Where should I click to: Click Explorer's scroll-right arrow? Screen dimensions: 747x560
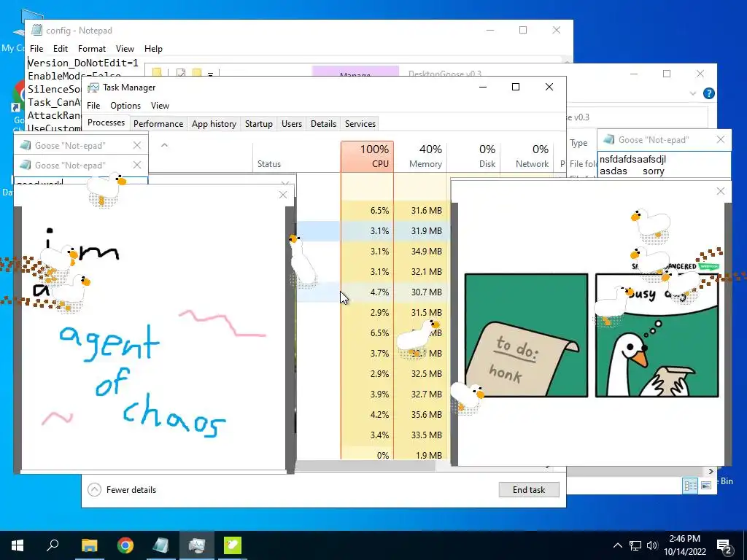pyautogui.click(x=711, y=471)
